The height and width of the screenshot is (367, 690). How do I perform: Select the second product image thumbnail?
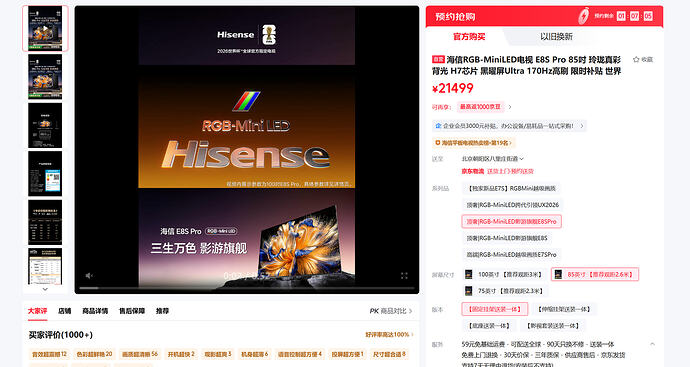(x=45, y=77)
